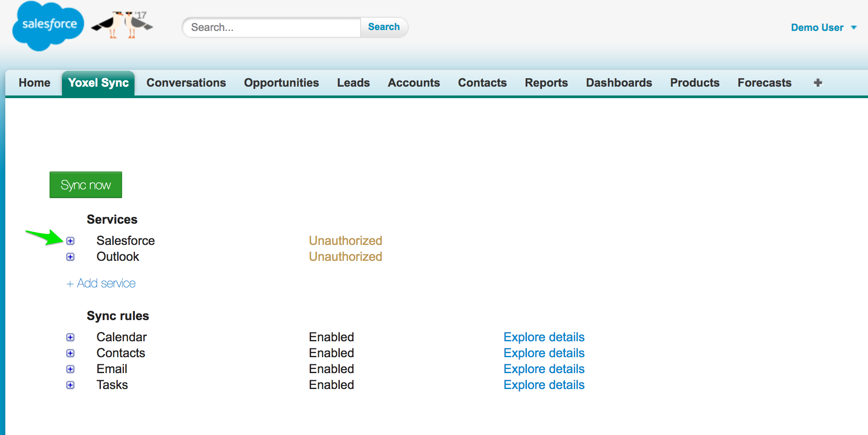868x435 pixels.
Task: Expand the Tasks sync rule
Action: pyautogui.click(x=70, y=385)
